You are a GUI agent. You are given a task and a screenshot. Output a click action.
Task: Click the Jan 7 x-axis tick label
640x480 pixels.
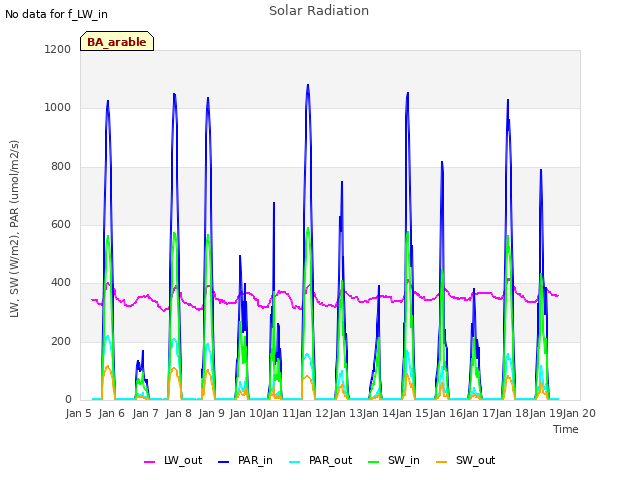point(145,413)
